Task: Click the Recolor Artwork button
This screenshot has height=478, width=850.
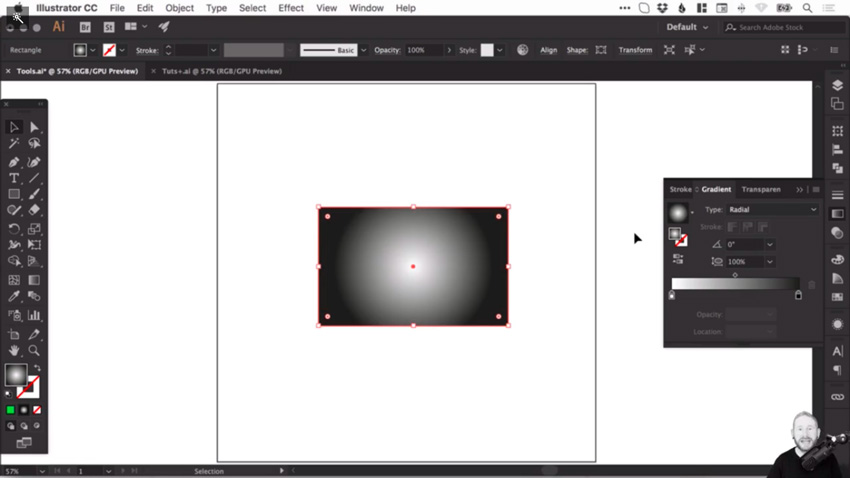Action: click(x=523, y=50)
